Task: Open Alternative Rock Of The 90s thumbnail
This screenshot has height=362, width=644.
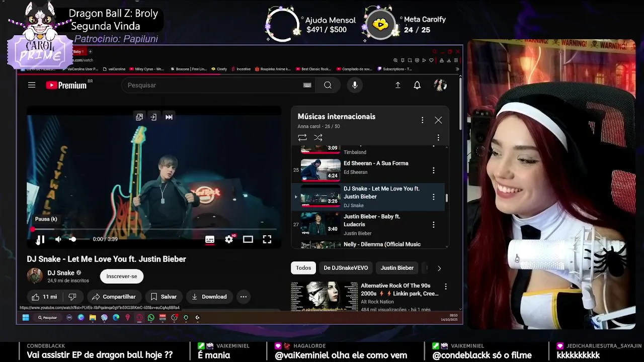Action: pos(324,296)
